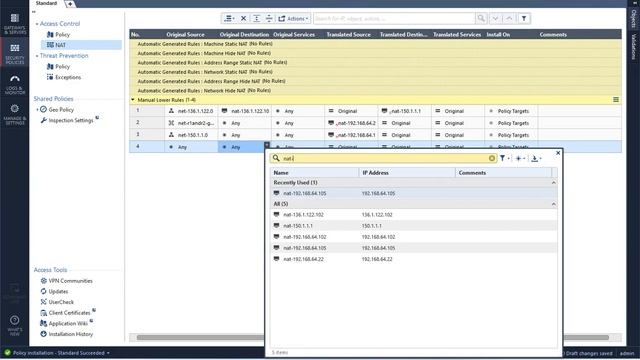640x360 pixels.
Task: Collapse the All (5) group in picker
Action: pos(553,204)
